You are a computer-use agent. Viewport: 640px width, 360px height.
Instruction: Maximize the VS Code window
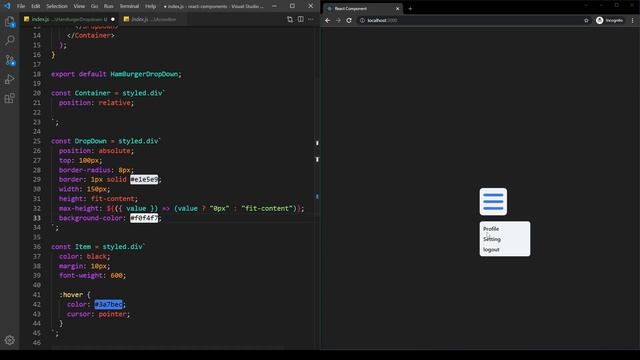(x=292, y=6)
